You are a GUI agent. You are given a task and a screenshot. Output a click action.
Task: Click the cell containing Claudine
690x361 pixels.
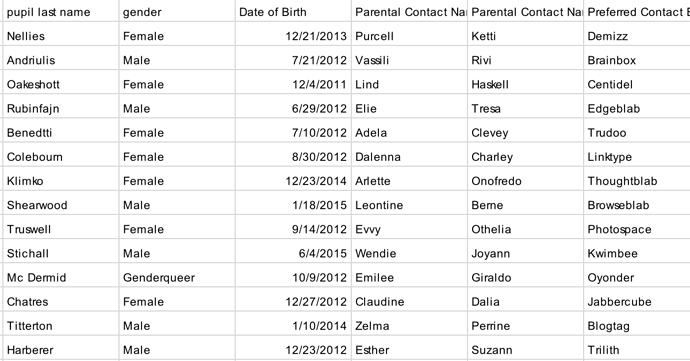pyautogui.click(x=409, y=302)
